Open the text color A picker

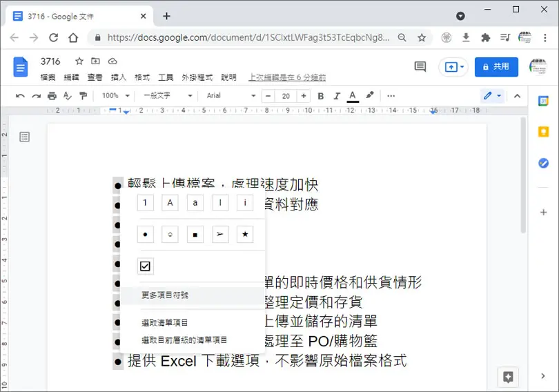[x=352, y=96]
